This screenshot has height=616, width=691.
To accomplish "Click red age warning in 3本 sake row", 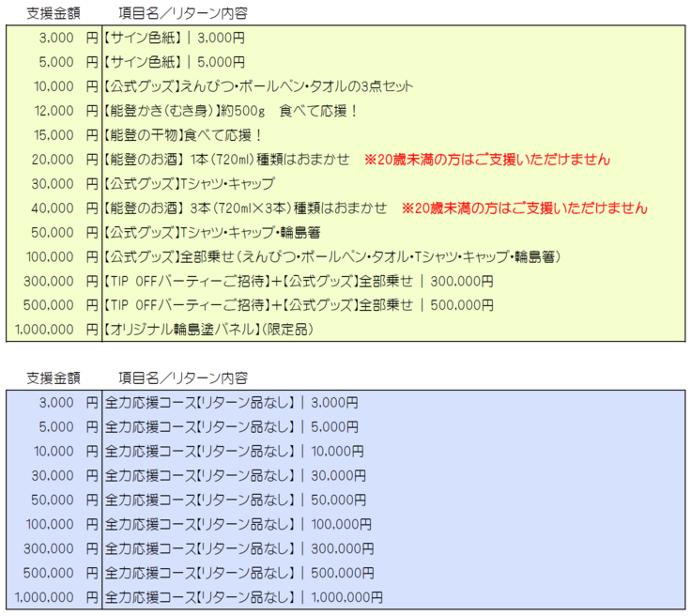I will (x=524, y=208).
